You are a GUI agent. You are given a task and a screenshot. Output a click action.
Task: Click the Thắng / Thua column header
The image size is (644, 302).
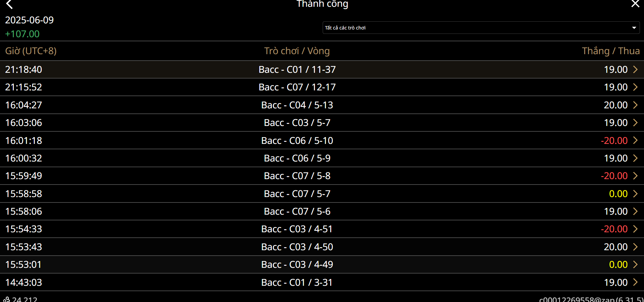(x=610, y=51)
